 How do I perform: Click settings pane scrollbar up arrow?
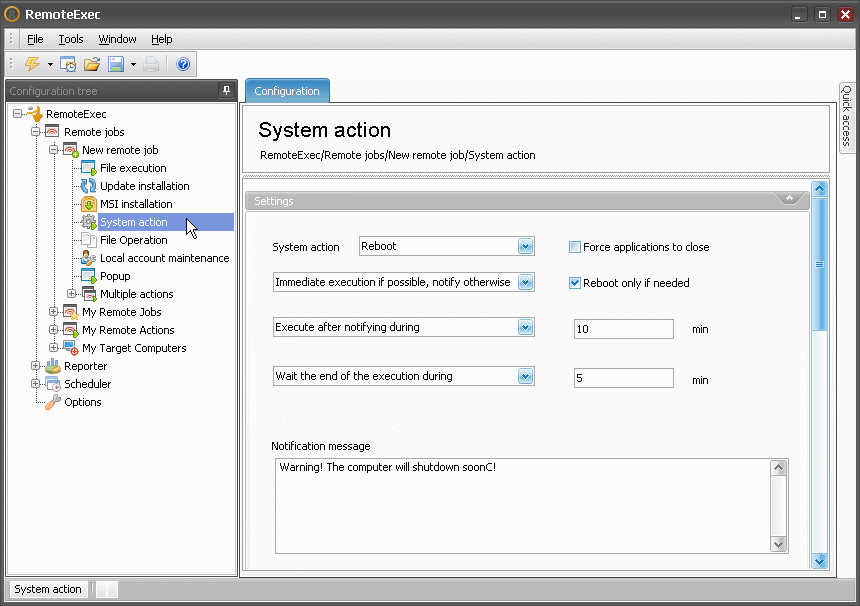819,189
